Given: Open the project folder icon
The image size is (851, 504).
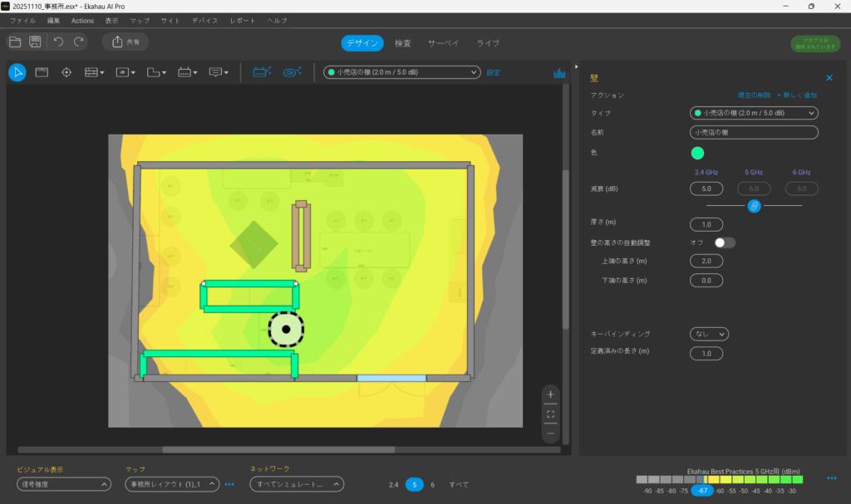Looking at the screenshot, I should pyautogui.click(x=15, y=42).
